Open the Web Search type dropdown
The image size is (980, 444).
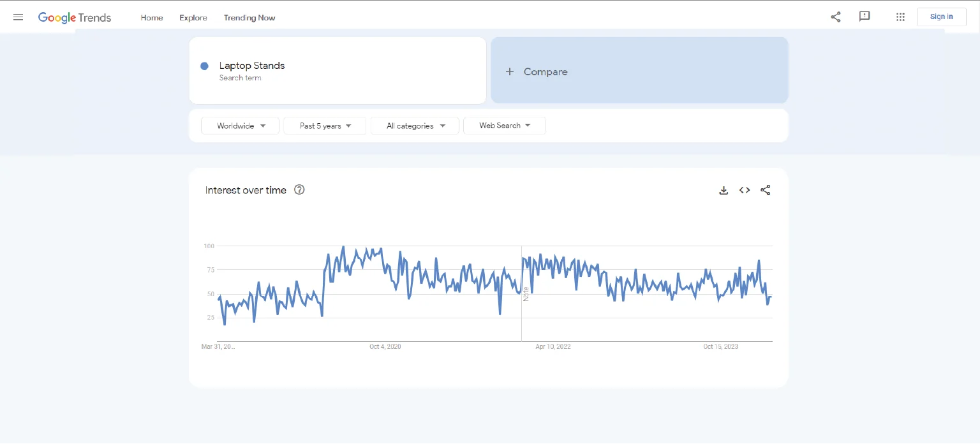pos(504,126)
